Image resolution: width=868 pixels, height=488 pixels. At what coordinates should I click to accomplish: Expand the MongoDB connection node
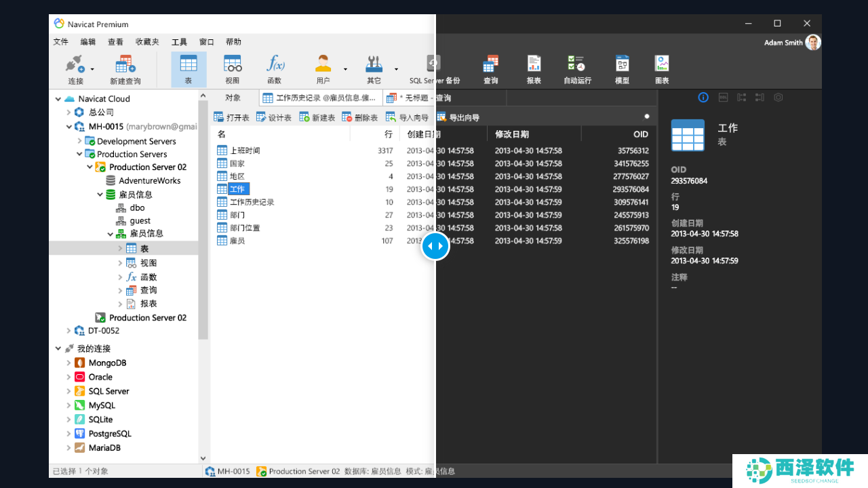[68, 363]
